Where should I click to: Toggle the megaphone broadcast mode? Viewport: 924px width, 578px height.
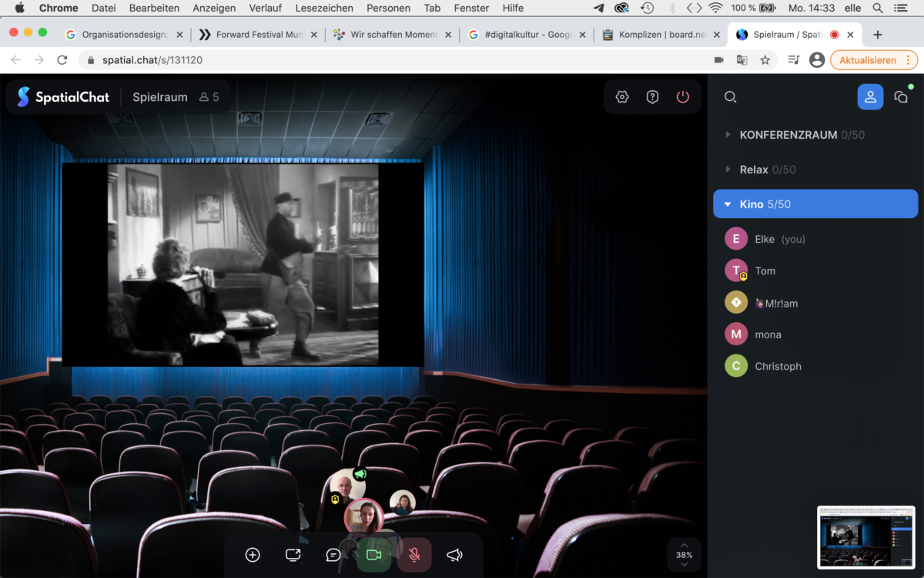[454, 555]
